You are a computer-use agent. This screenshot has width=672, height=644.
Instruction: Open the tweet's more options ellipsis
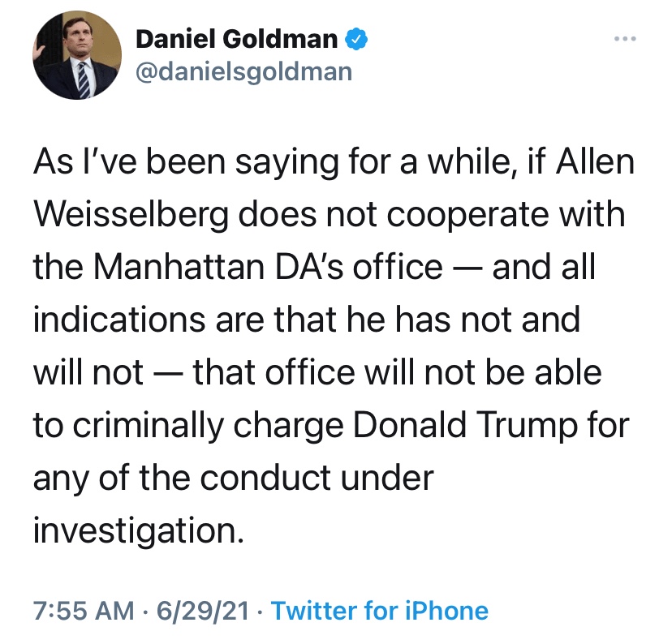point(627,37)
